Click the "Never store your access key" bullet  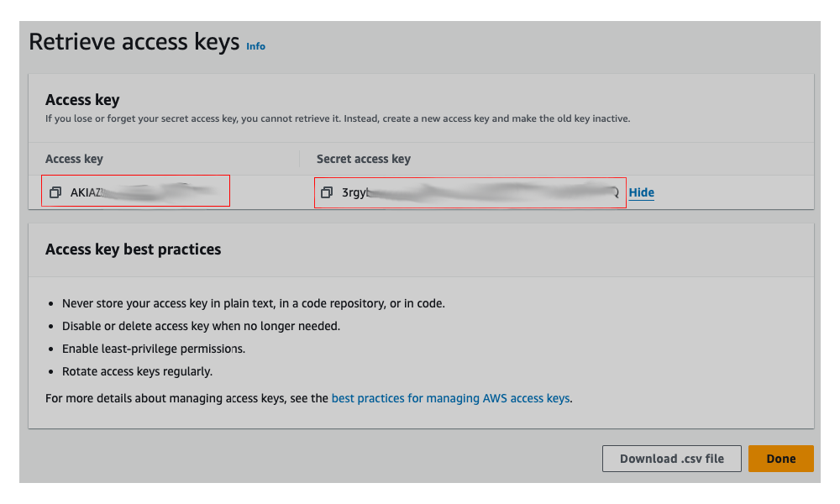pos(254,303)
